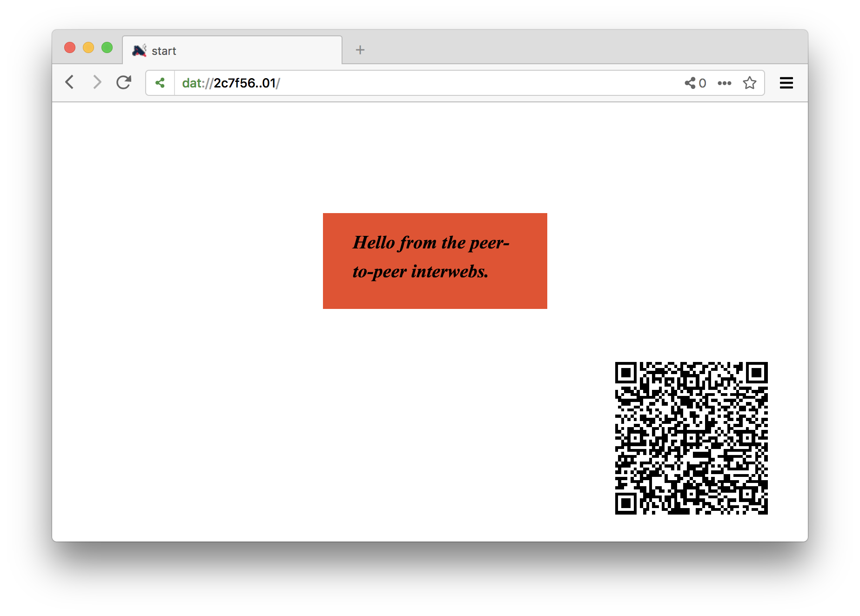Show the peer count share indicator
860x616 pixels.
pyautogui.click(x=695, y=83)
